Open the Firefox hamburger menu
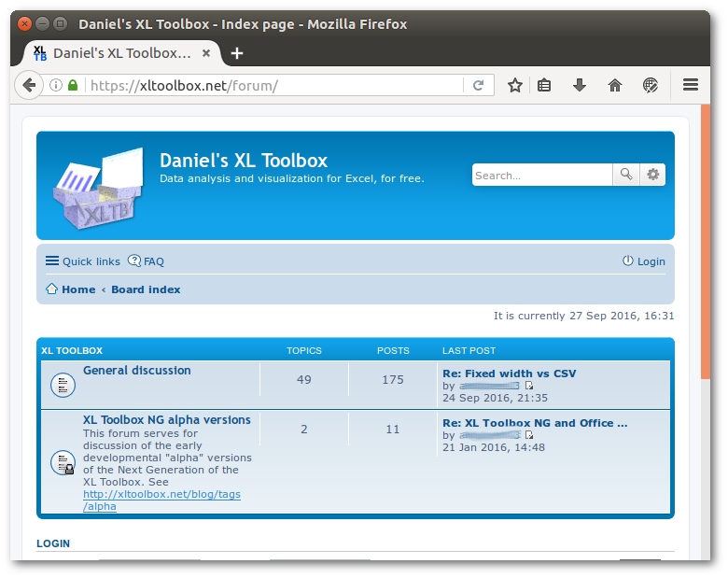Viewport: 728px width, 578px height. [x=691, y=85]
